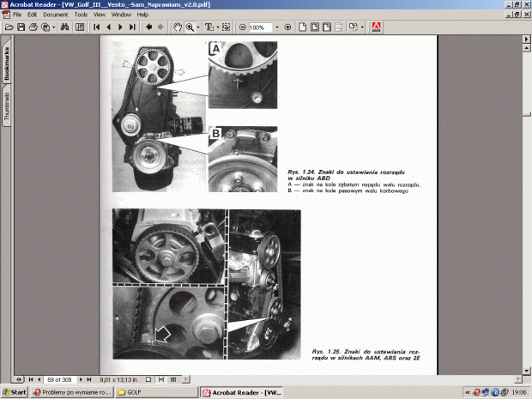The image size is (532, 399).
Task: Expand the rotate view dropdown arrow
Action: (x=362, y=27)
